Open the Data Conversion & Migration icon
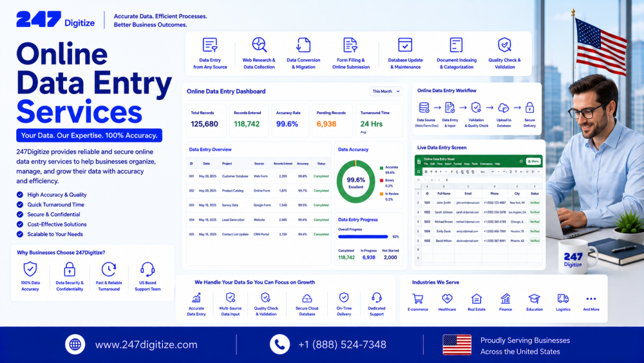Image resolution: width=644 pixels, height=363 pixels. (303, 44)
